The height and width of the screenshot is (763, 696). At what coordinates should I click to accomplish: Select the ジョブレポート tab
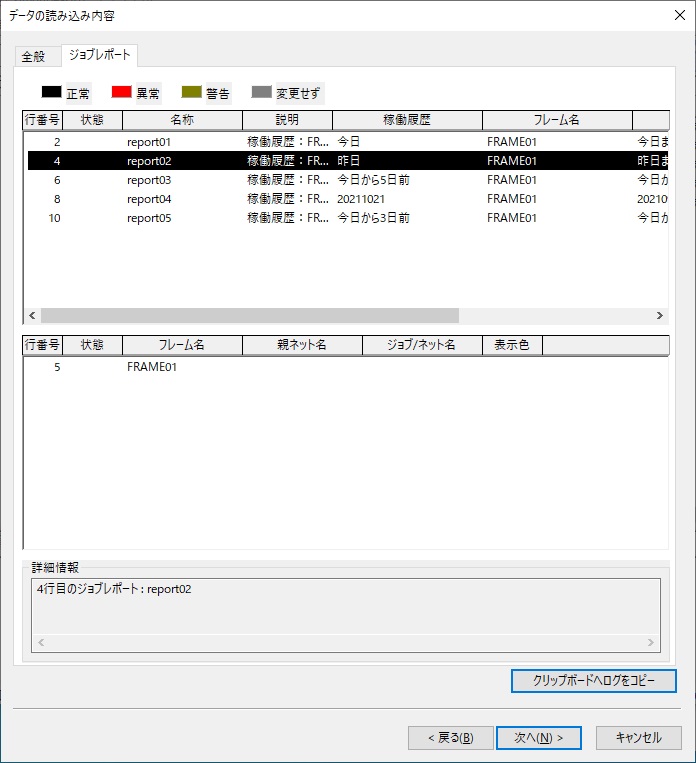pyautogui.click(x=99, y=54)
